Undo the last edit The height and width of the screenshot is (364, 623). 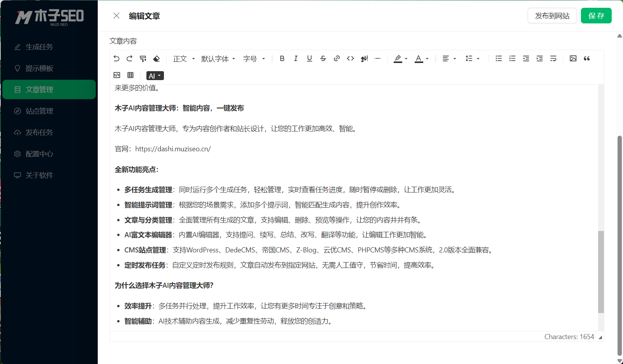tap(116, 58)
